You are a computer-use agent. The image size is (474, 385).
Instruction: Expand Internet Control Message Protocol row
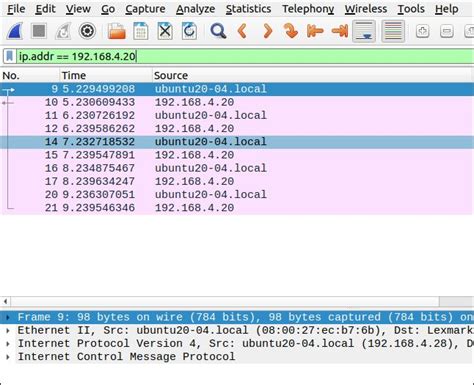coord(8,357)
